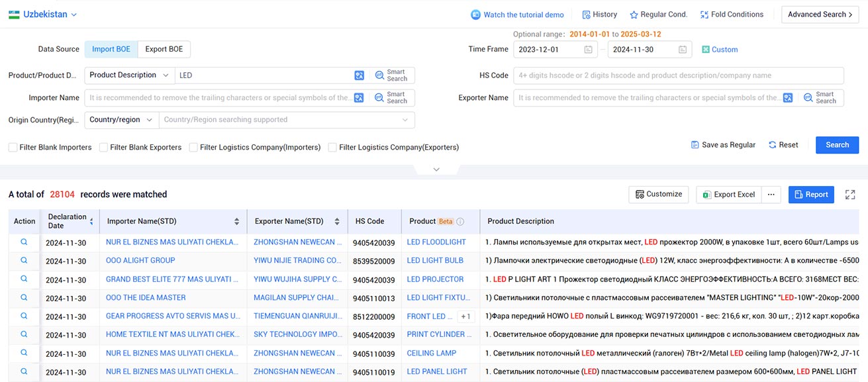This screenshot has height=382, width=868.
Task: Open exporter YIWU NIJIE TRADING CO
Action: pos(298,260)
